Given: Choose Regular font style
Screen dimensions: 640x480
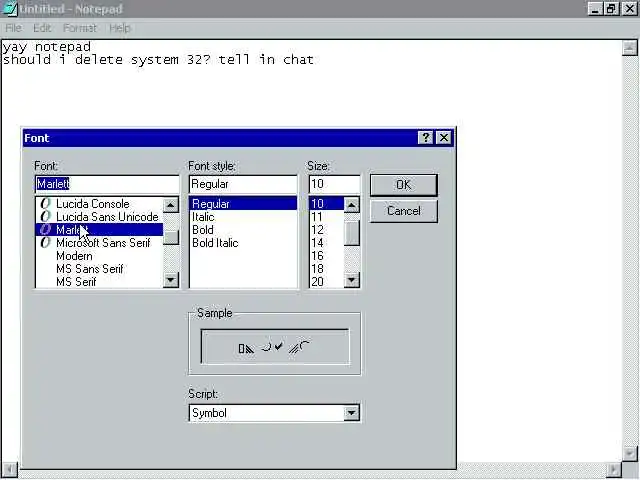Looking at the screenshot, I should (243, 203).
